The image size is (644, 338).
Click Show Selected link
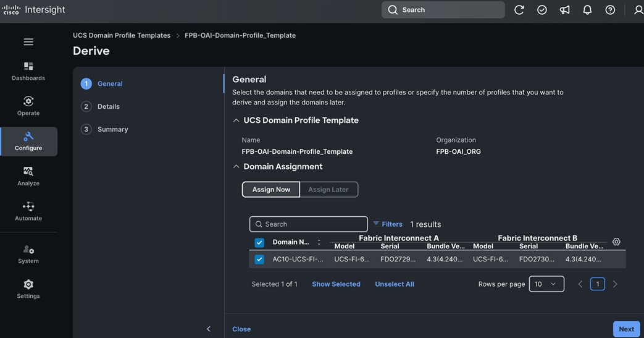click(x=336, y=284)
